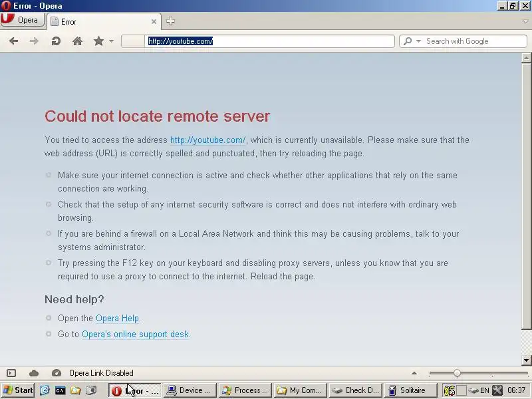Go forward to next page
532x399 pixels.
(34, 41)
